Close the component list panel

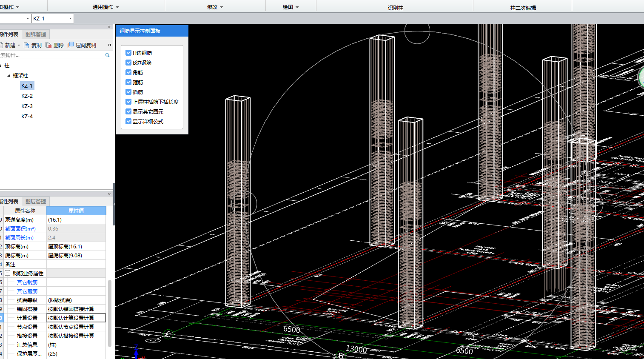(109, 27)
